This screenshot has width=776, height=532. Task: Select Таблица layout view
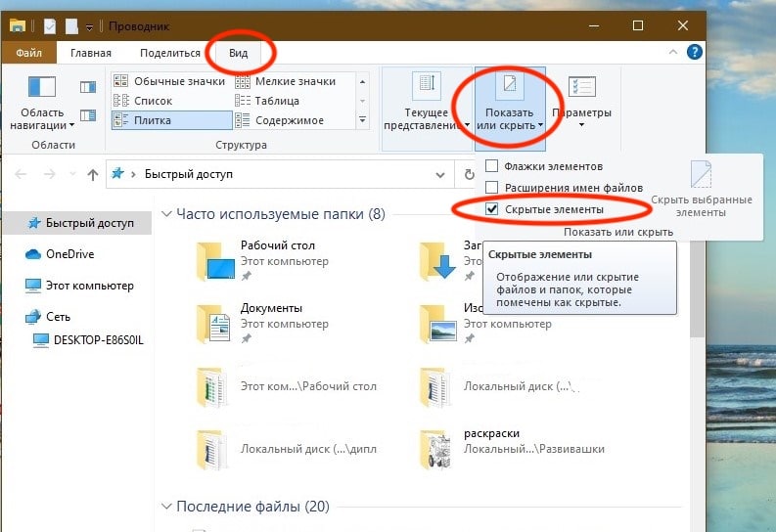coord(267,101)
